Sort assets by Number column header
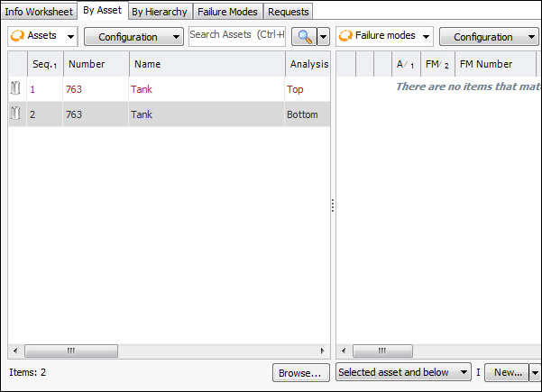542x392 pixels. (x=96, y=64)
